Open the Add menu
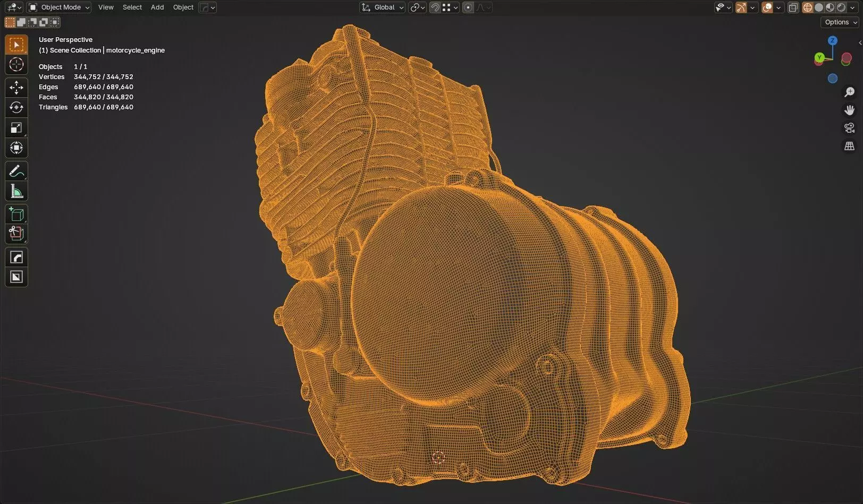The image size is (863, 504). click(x=157, y=7)
